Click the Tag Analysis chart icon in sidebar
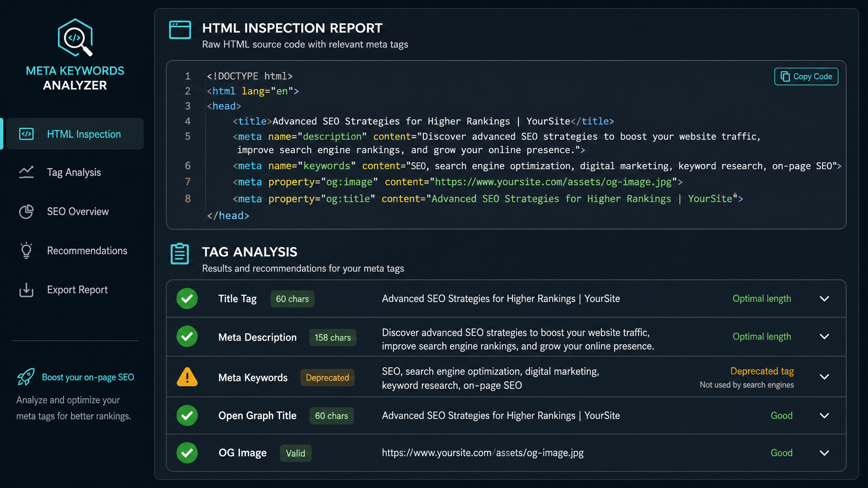The width and height of the screenshot is (868, 488). [x=26, y=172]
